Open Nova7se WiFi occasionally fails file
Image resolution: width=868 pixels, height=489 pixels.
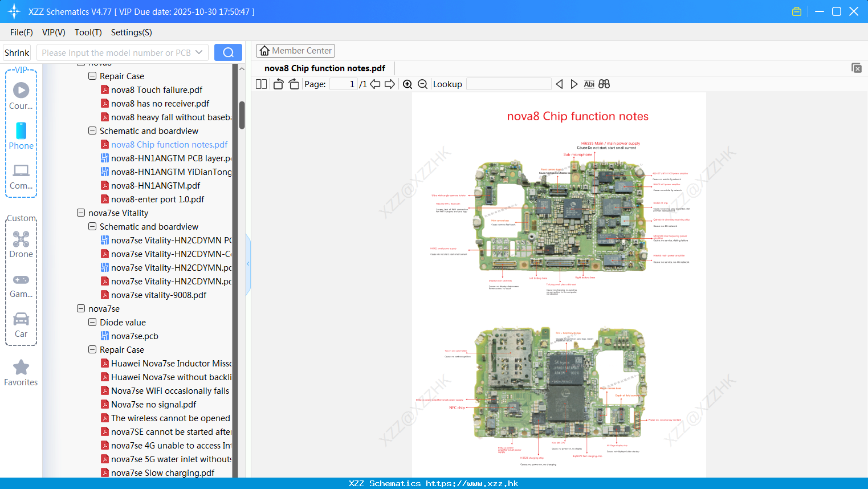click(x=170, y=390)
